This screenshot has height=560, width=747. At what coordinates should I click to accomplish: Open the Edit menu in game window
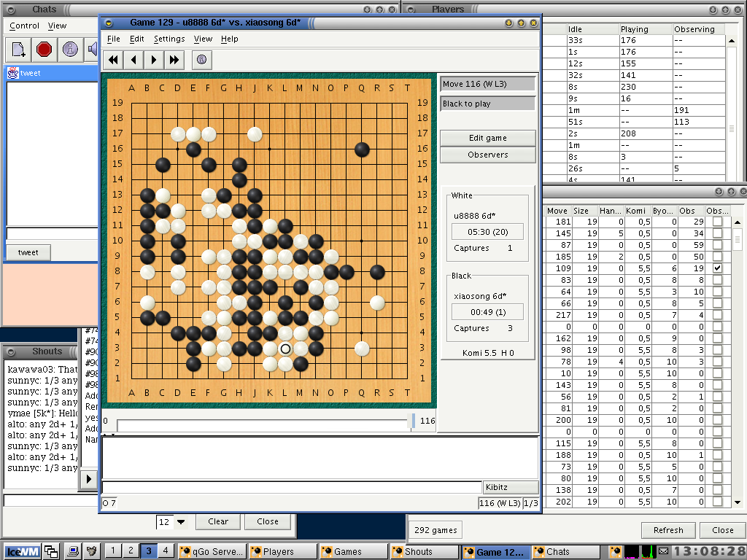(136, 39)
